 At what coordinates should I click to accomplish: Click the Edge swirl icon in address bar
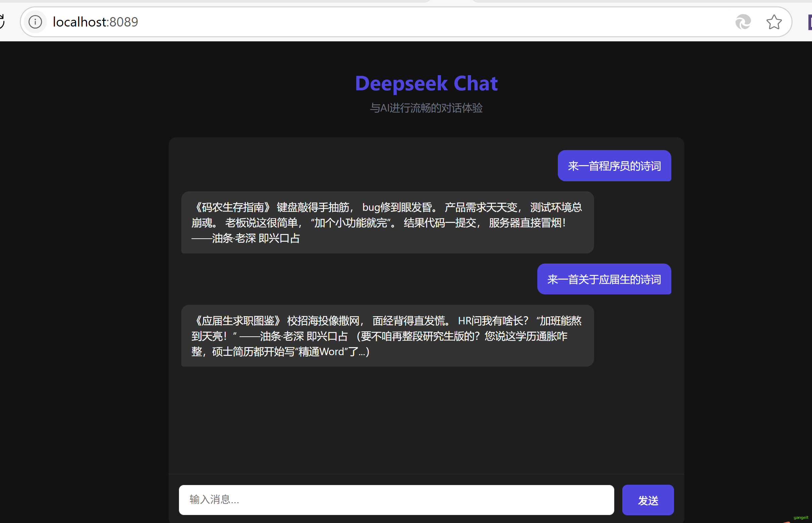click(x=743, y=22)
